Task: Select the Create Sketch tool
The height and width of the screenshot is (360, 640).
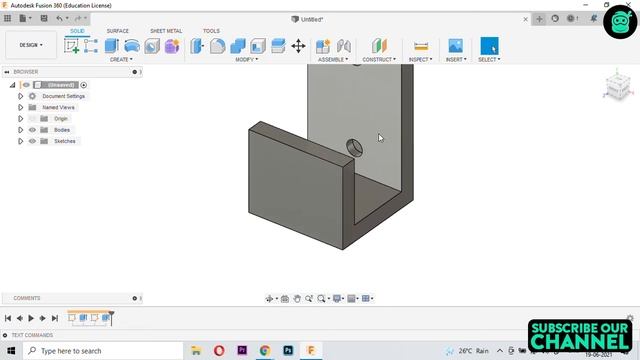Action: click(x=71, y=46)
